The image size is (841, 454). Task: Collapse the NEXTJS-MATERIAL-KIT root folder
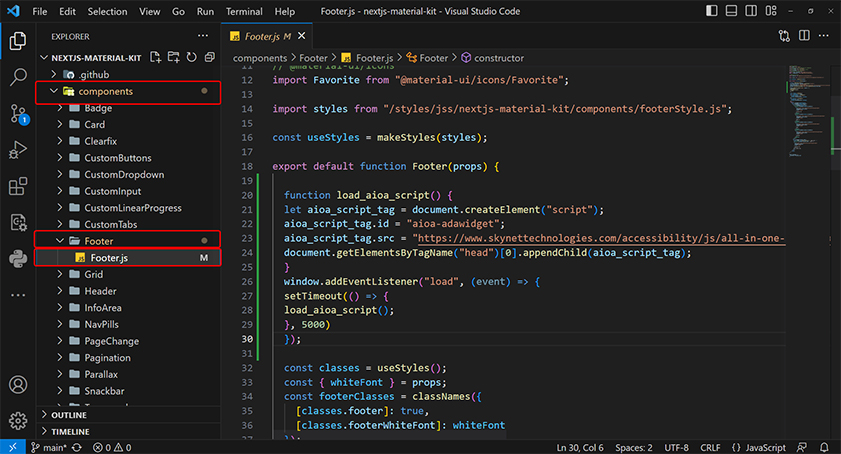(45, 58)
